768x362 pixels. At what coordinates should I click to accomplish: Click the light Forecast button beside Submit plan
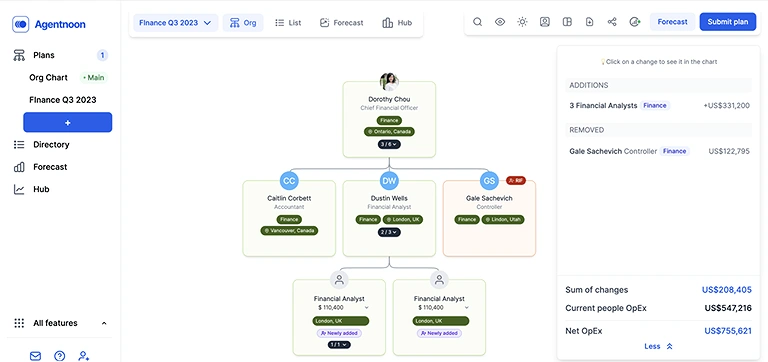672,22
